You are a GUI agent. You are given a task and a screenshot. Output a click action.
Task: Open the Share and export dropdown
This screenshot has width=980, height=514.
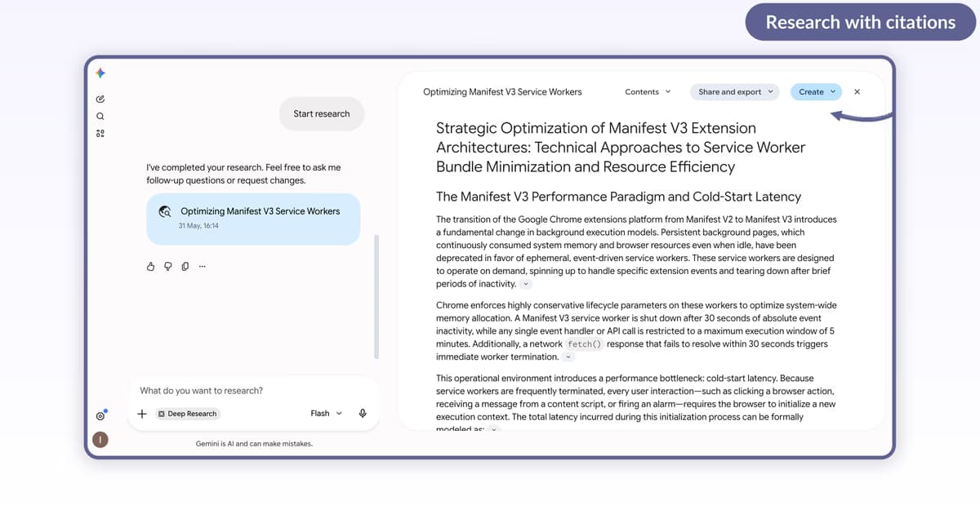(x=735, y=92)
